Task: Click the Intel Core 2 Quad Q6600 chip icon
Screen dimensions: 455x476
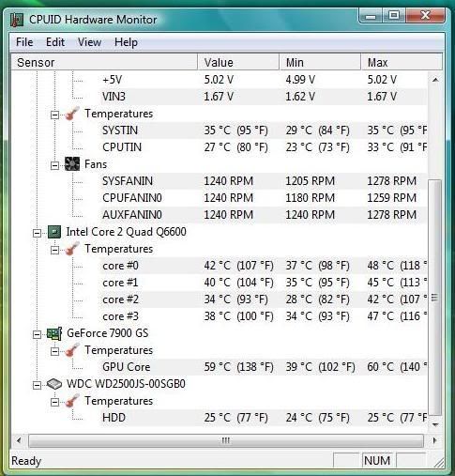Action: point(54,232)
